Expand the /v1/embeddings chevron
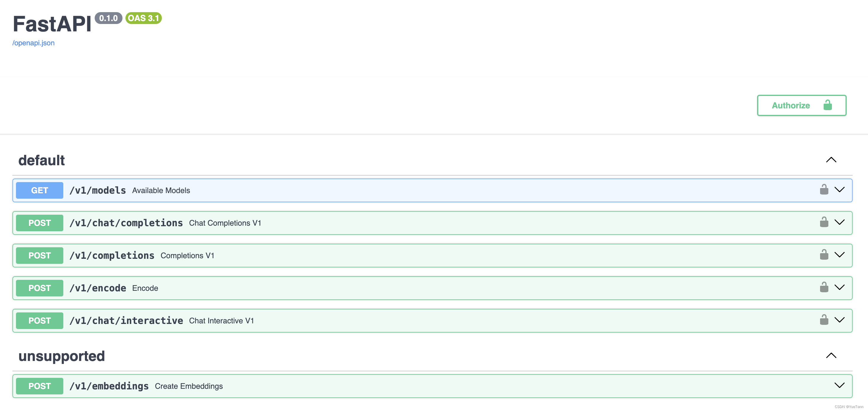This screenshot has height=411, width=868. pos(839,385)
